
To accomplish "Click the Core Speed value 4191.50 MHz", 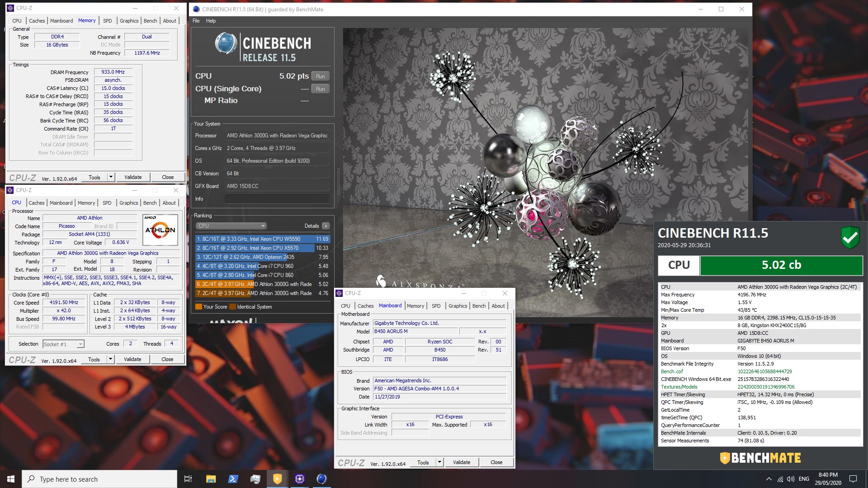I will tap(64, 303).
